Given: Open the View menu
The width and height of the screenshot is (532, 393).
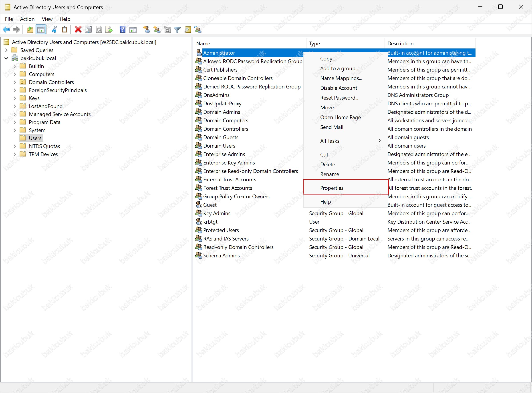Looking at the screenshot, I should pos(47,19).
